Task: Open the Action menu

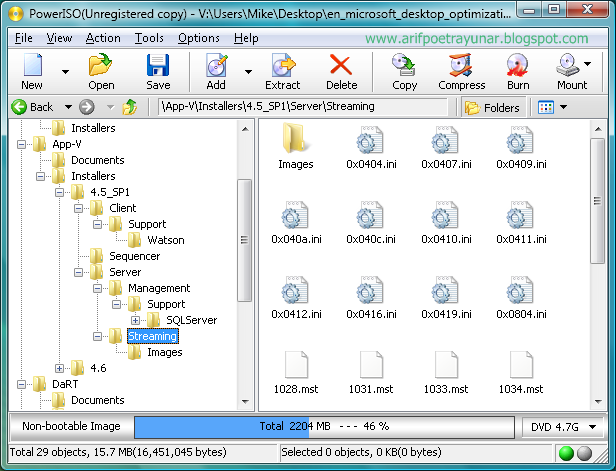Action: pyautogui.click(x=103, y=38)
